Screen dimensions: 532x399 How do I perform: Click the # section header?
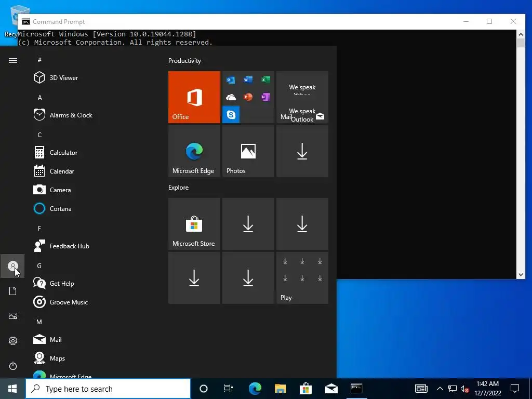[39, 60]
